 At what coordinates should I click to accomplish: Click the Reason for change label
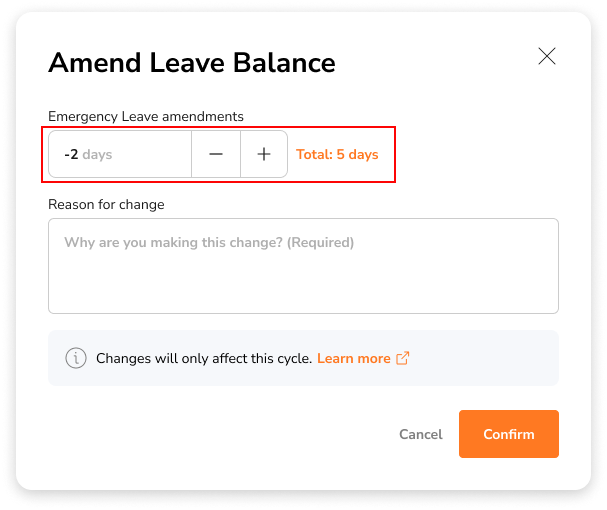pos(106,204)
